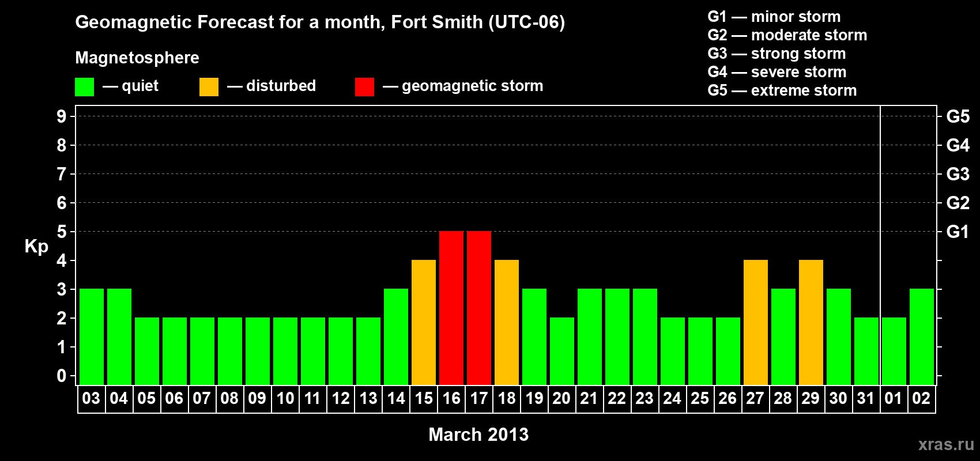
Task: Click Kp value 0 on left axis
Action: [x=62, y=376]
